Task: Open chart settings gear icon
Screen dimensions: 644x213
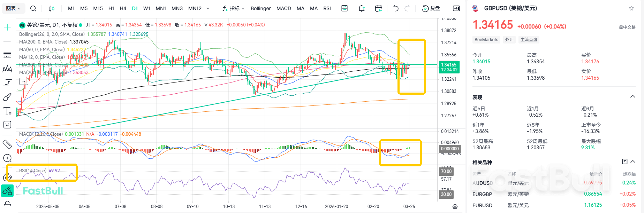Action: pos(455,207)
